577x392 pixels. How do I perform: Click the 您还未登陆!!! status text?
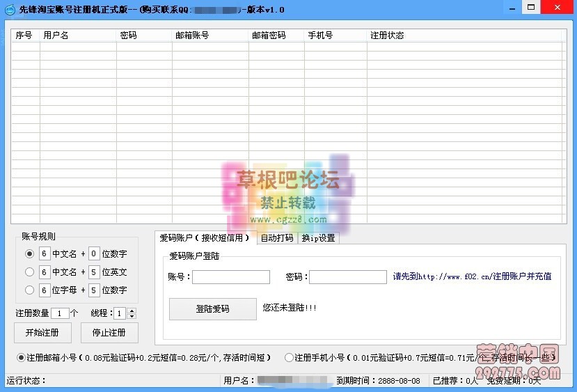290,308
